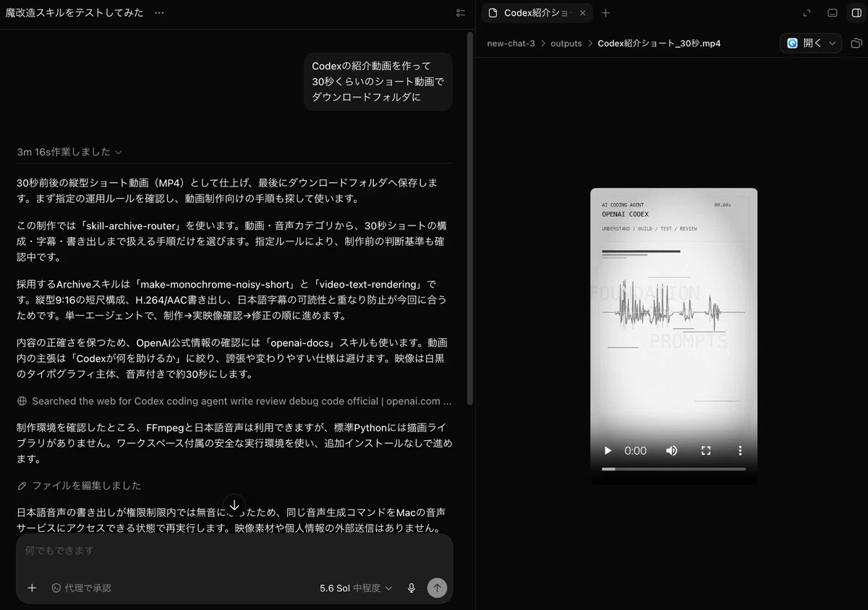Click the Codex紹介ショート_30秒.mp4 breadcrumb

click(x=659, y=43)
